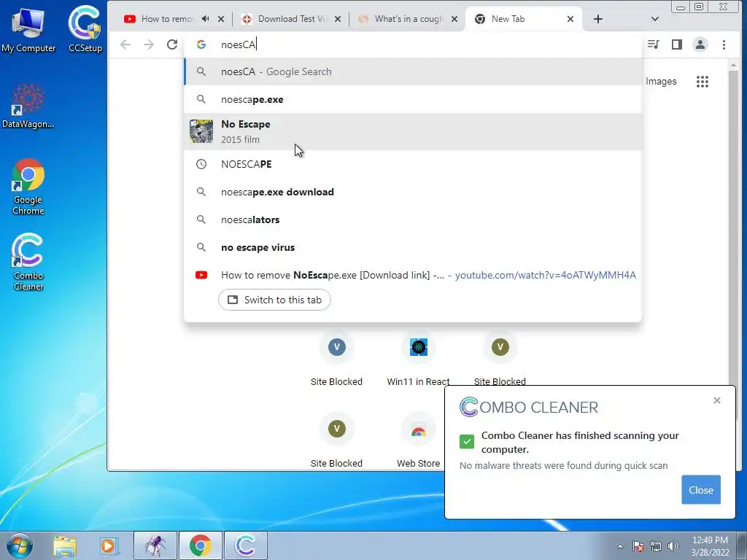Open the Google Chrome desktop shortcut
Viewport: 747px width, 560px height.
tap(28, 186)
